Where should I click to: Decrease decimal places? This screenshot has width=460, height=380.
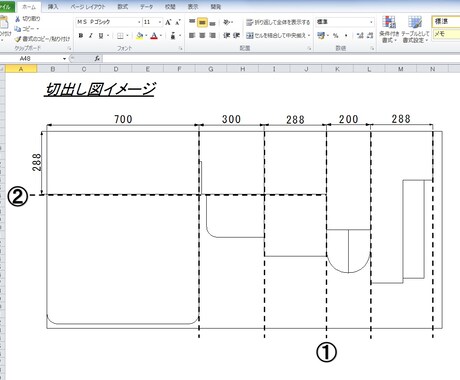pyautogui.click(x=370, y=35)
